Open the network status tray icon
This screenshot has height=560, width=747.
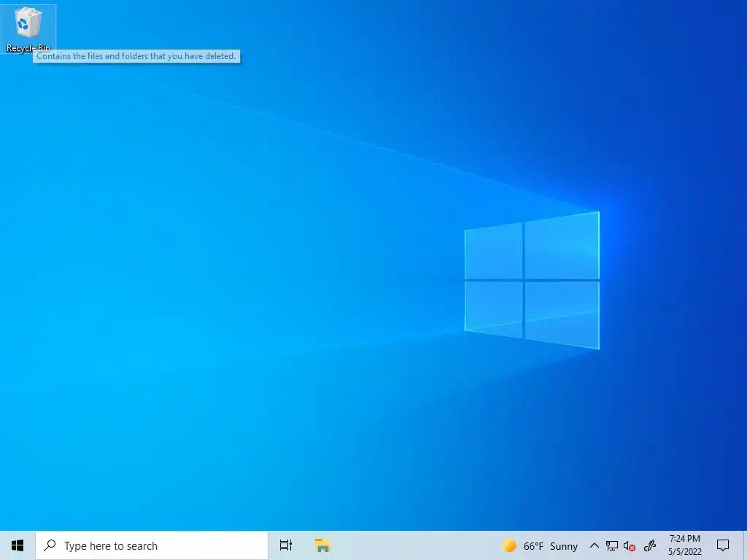click(612, 545)
